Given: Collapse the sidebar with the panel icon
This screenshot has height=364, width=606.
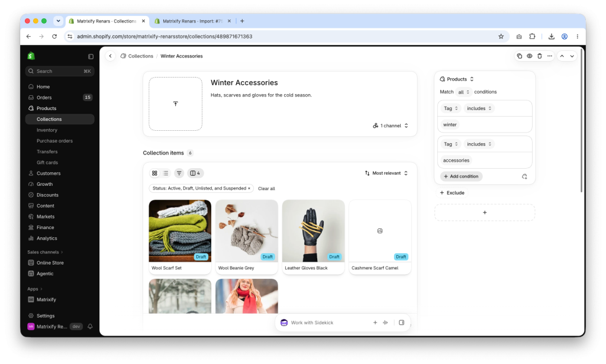Looking at the screenshot, I should [91, 56].
